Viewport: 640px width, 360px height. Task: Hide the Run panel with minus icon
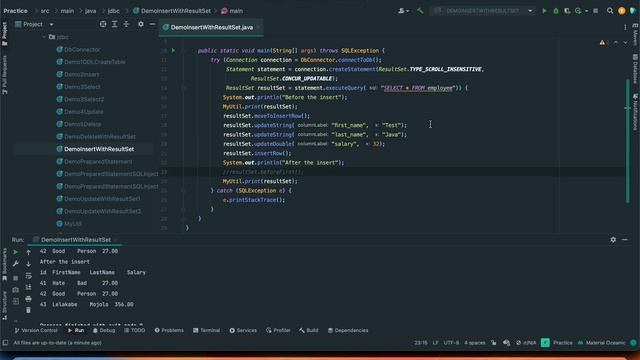click(625, 240)
